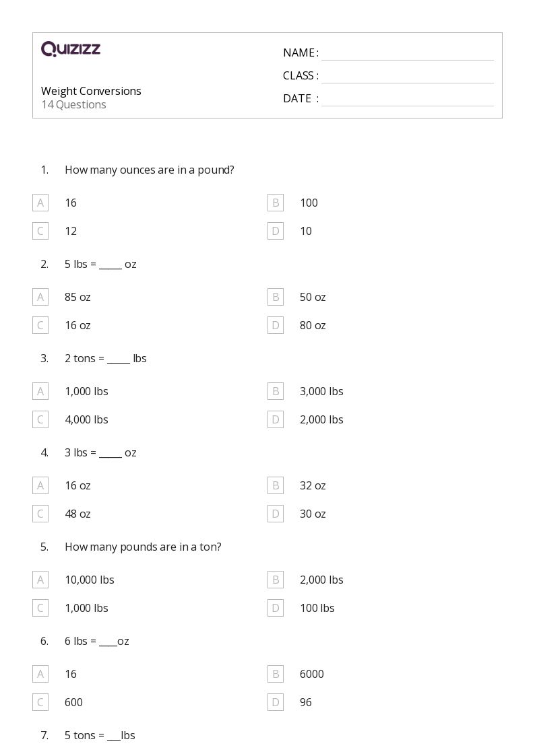Select option A '85 oz' in question 2
The image size is (535, 756).
[40, 296]
